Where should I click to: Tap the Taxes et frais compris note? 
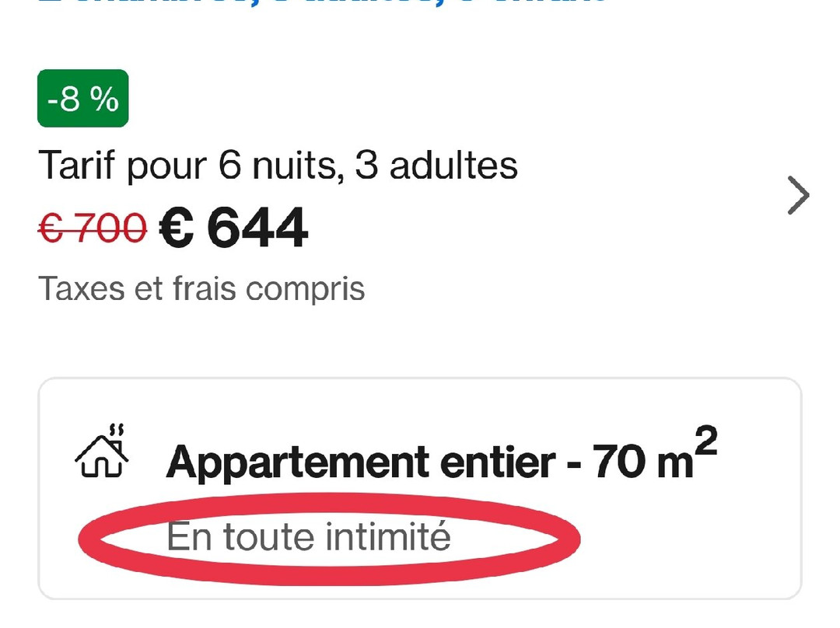point(201,288)
